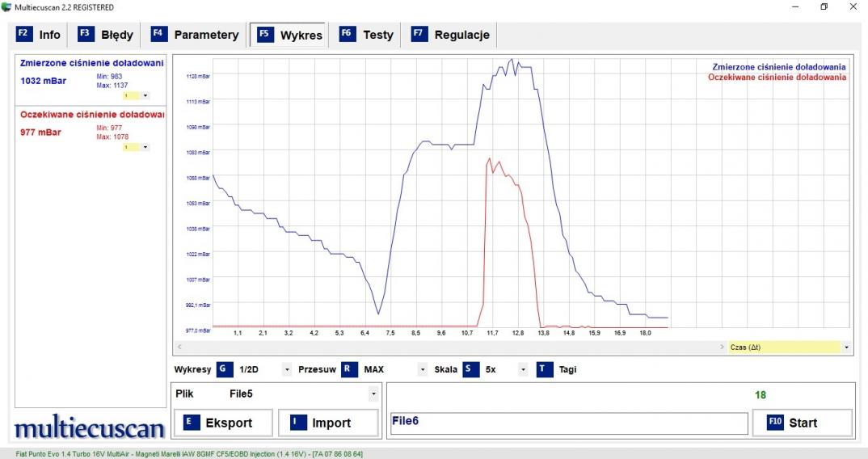Open the Przesuw MAX dropdown
This screenshot has height=459, width=868.
point(423,369)
